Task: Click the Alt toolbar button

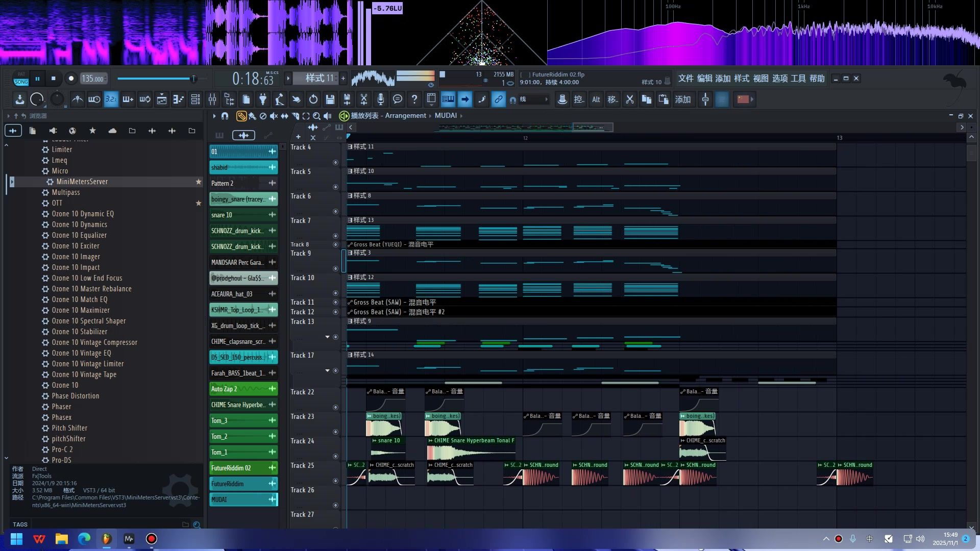Action: [x=596, y=99]
